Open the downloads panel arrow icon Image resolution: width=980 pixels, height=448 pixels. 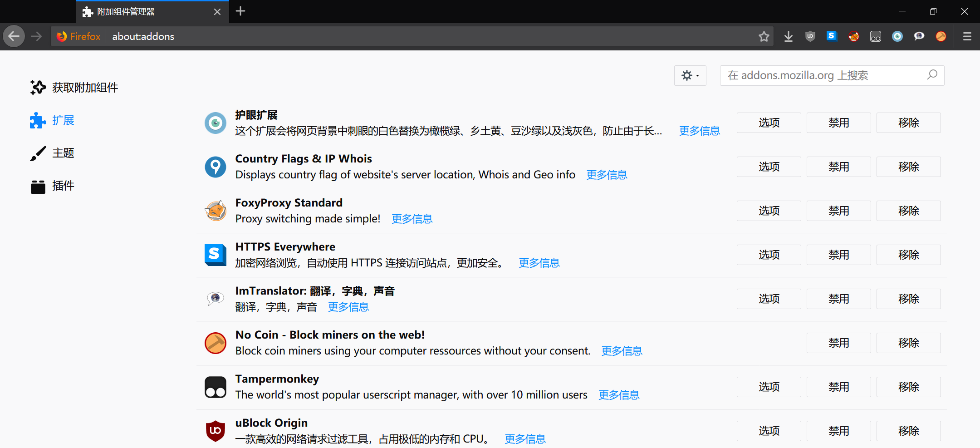click(x=789, y=36)
